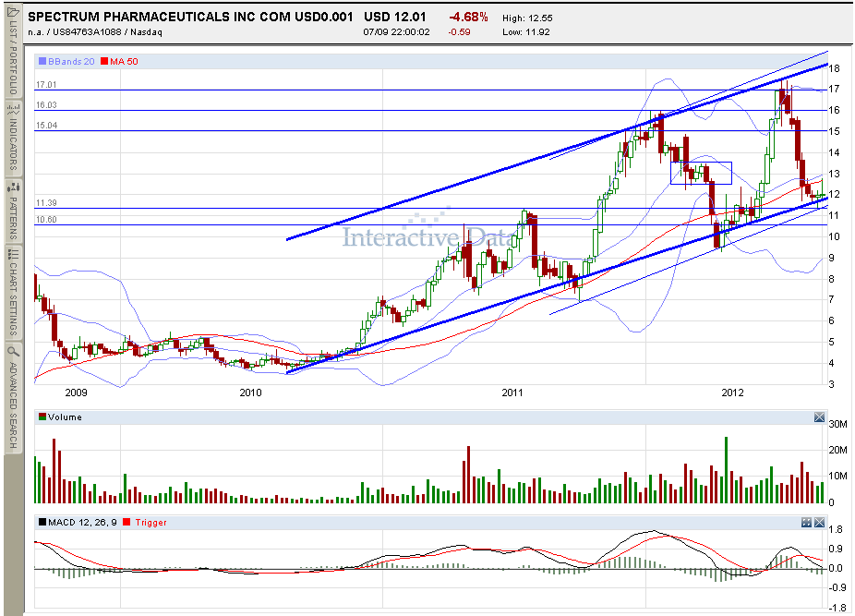This screenshot has height=616, width=855.
Task: Expand the Chart Settings side tab
Action: point(13,293)
